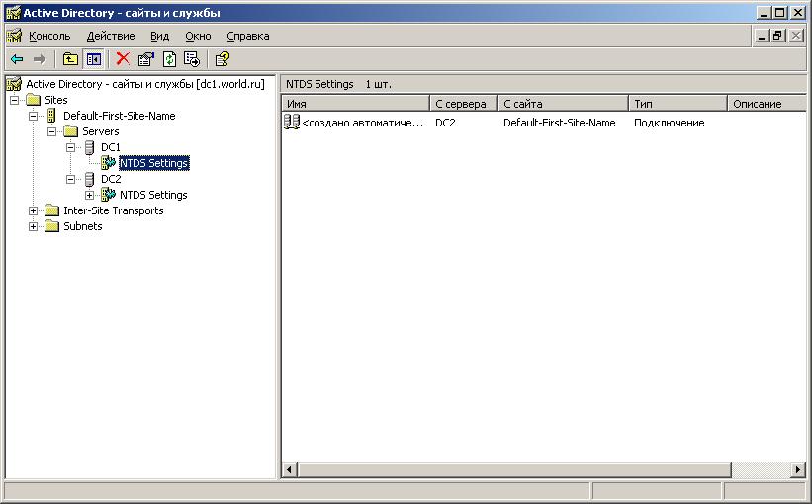The height and width of the screenshot is (504, 812).
Task: Sort by the С сайта column header
Action: [x=564, y=104]
